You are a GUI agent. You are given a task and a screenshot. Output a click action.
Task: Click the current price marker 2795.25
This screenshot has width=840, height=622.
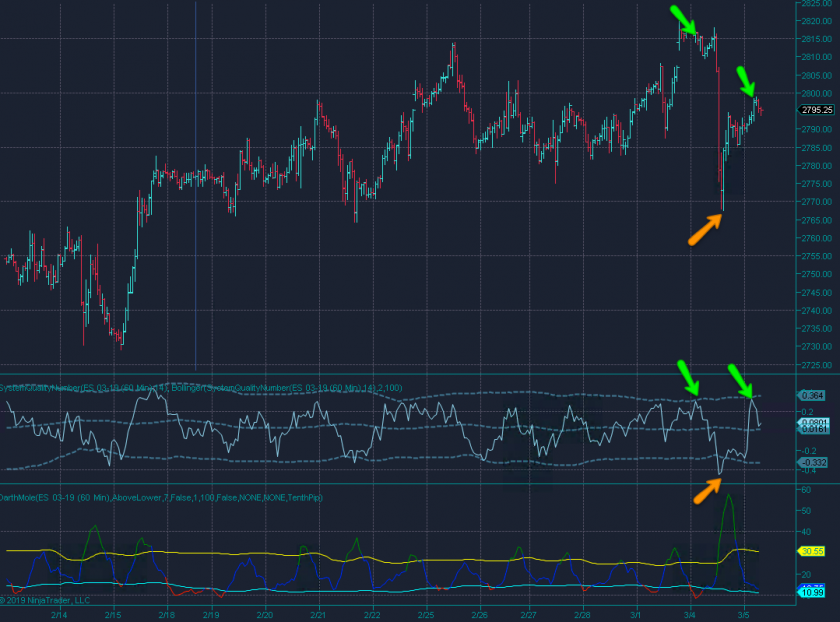tap(816, 110)
